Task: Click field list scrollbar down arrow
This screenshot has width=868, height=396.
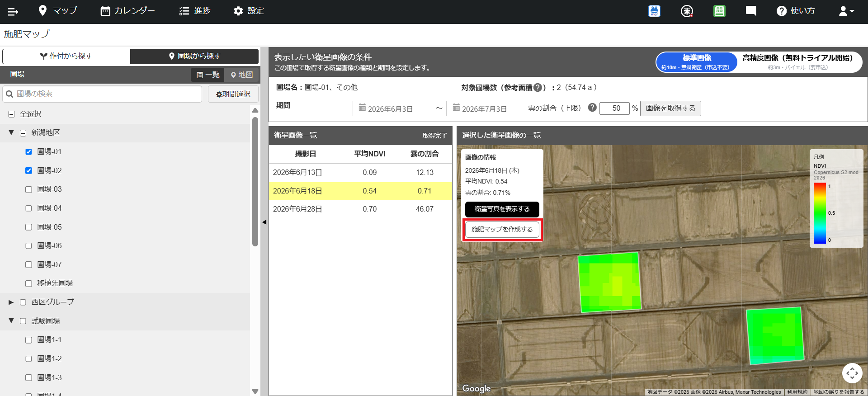Action: click(x=255, y=391)
